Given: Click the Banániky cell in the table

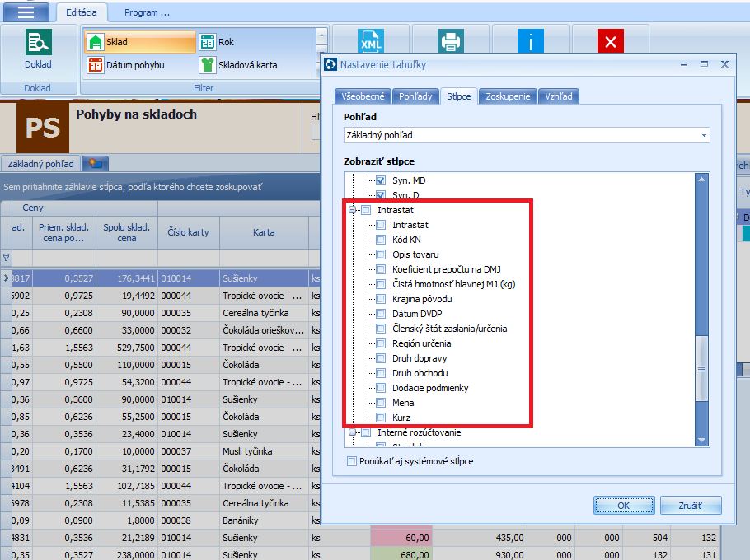Looking at the screenshot, I should coord(264,520).
